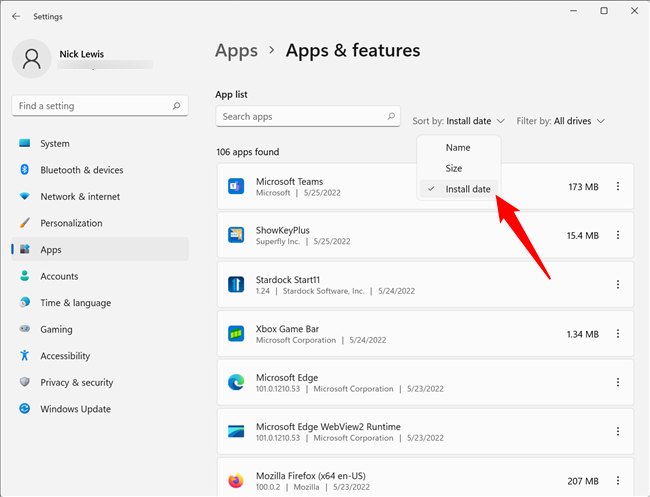
Task: Click the Privacy shield icon
Action: 24,382
